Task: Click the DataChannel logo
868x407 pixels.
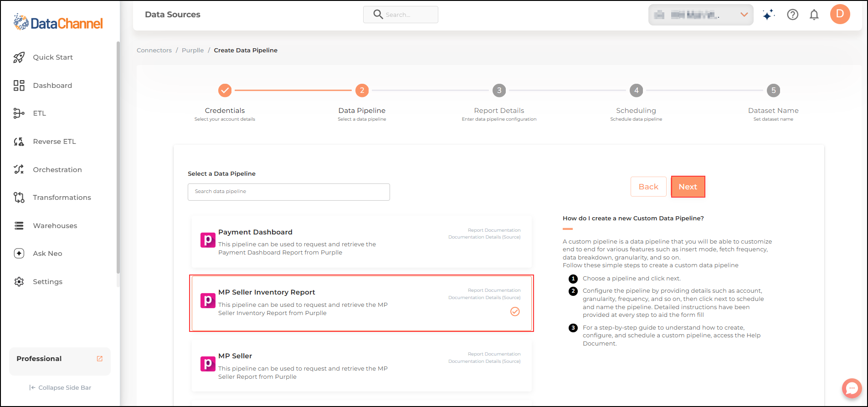Action: [x=58, y=22]
